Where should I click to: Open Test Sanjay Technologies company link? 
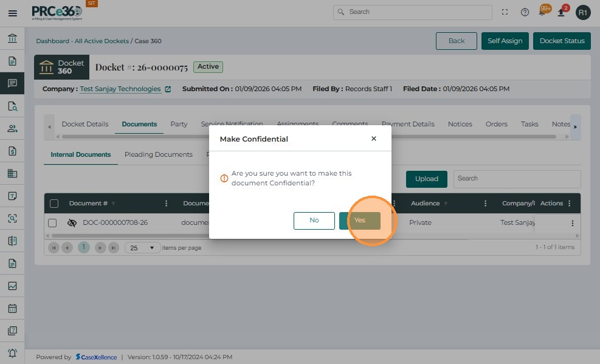[120, 89]
